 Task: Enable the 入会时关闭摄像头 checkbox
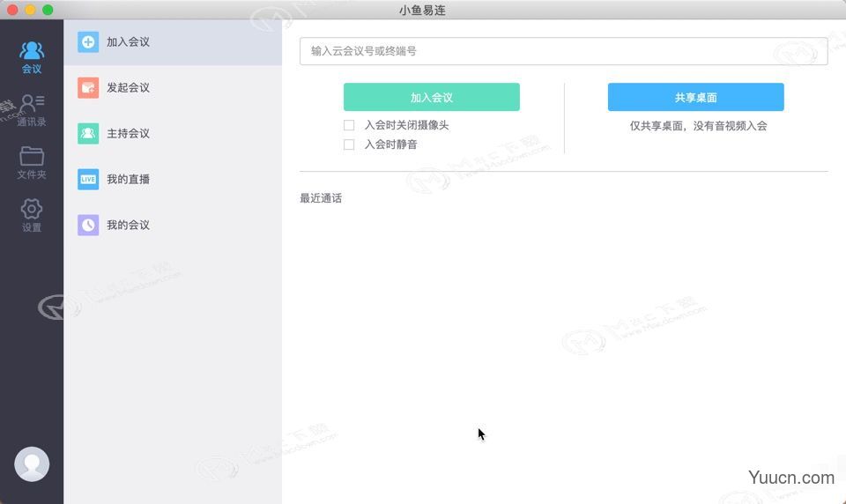click(x=349, y=125)
